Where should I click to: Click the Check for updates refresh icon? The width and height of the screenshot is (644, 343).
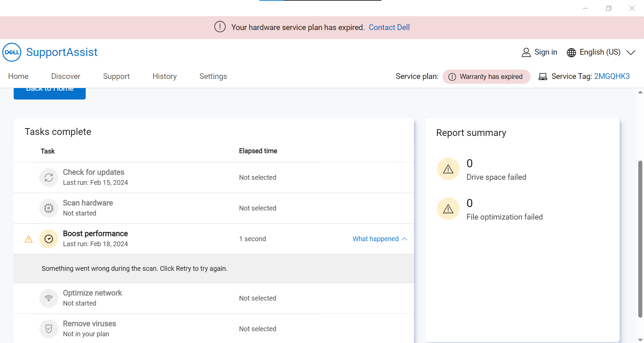click(x=49, y=177)
